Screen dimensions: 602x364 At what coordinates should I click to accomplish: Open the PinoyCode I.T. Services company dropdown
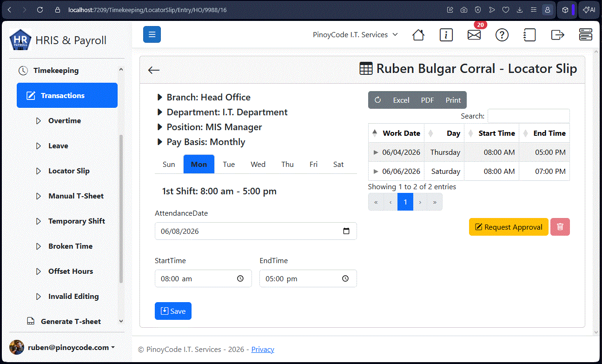point(355,34)
